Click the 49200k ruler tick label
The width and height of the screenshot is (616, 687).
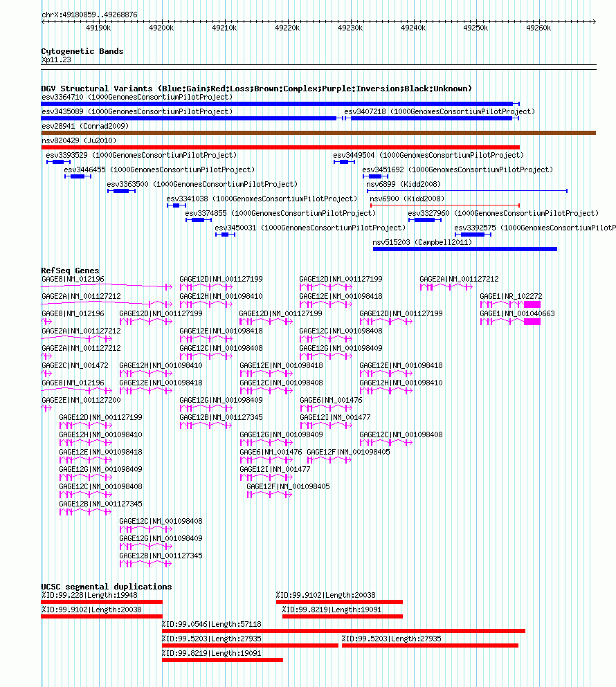(161, 28)
